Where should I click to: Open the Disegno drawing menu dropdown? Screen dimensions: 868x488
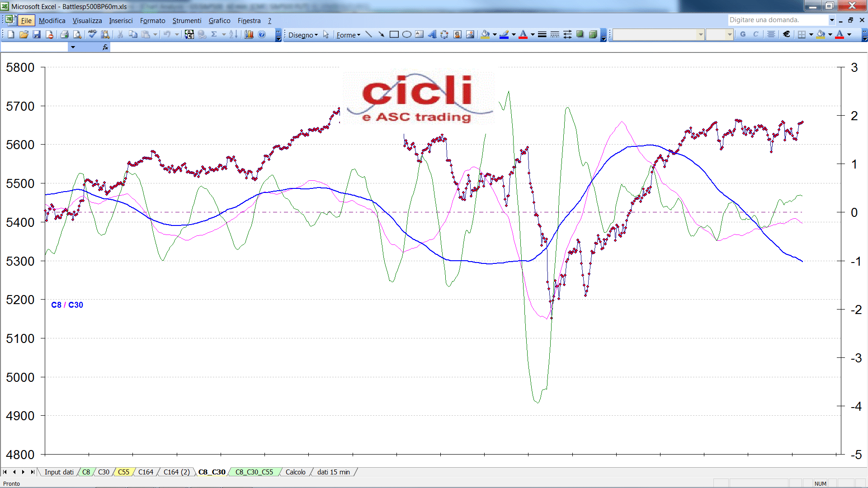303,35
